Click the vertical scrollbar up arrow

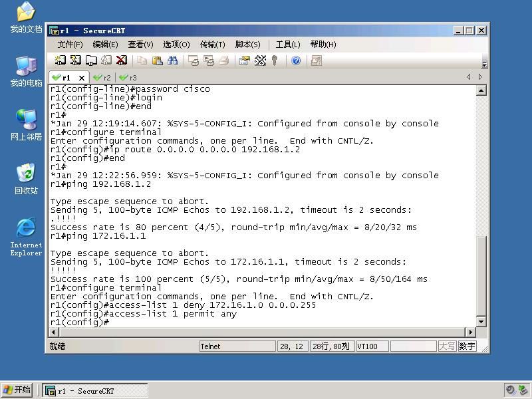[481, 90]
